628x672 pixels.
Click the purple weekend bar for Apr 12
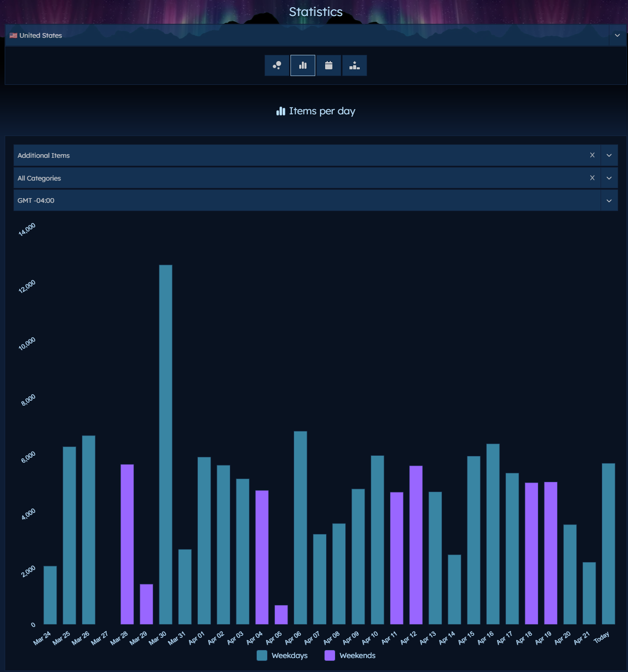point(415,543)
